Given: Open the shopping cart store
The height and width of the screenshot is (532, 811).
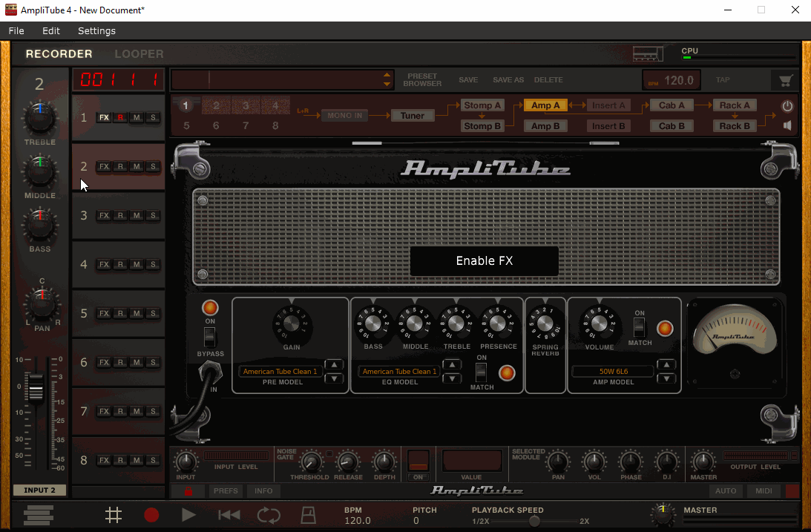Looking at the screenshot, I should [x=783, y=80].
